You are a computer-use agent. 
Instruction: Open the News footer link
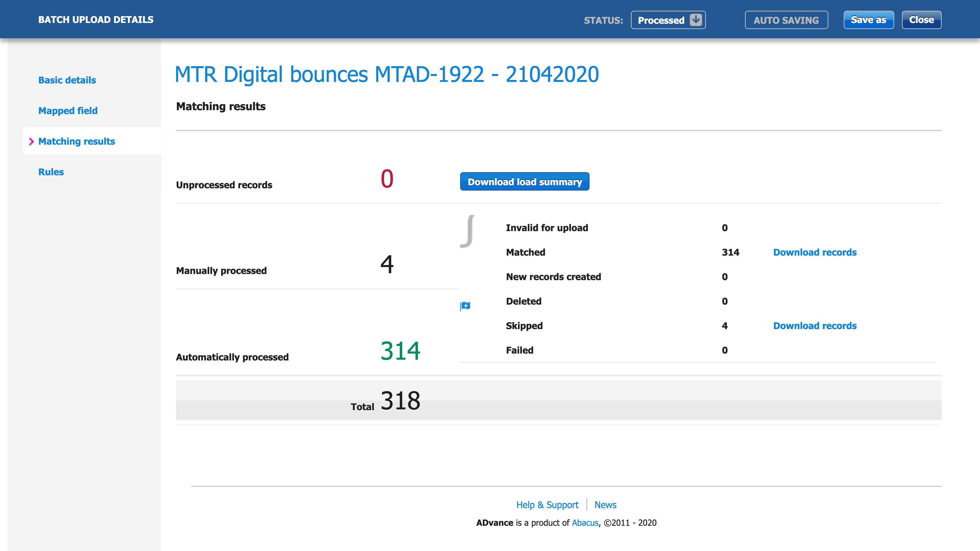605,505
